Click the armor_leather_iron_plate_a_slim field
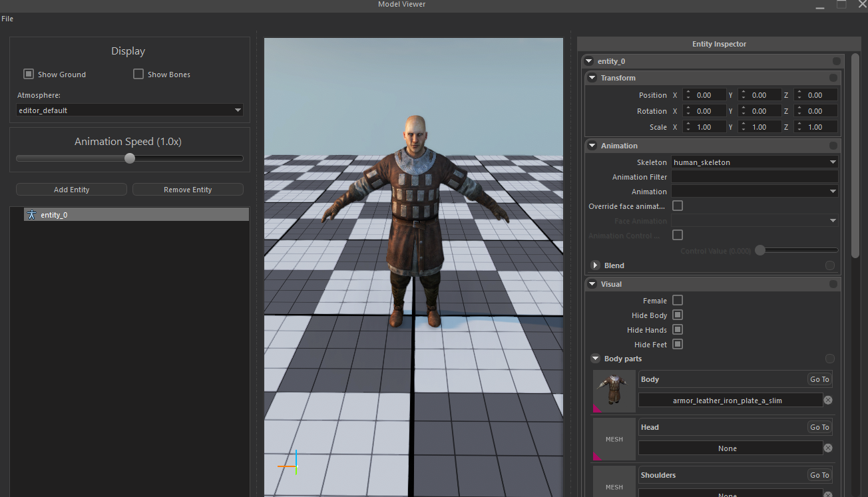868x497 pixels. (730, 400)
